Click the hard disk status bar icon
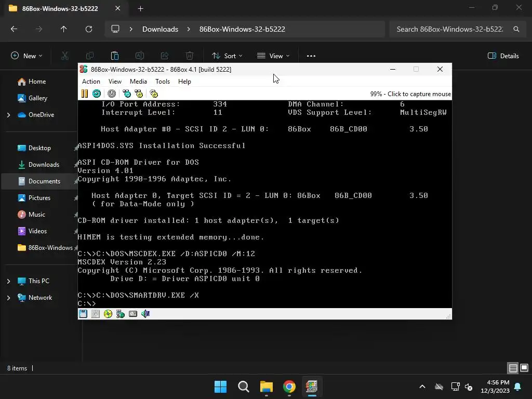The width and height of the screenshot is (532, 399). (133, 314)
